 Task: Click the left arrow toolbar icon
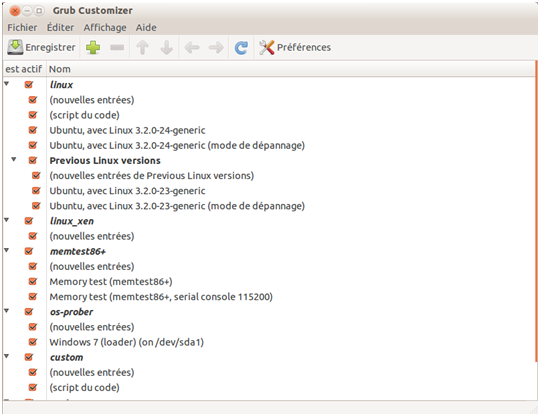pyautogui.click(x=192, y=48)
